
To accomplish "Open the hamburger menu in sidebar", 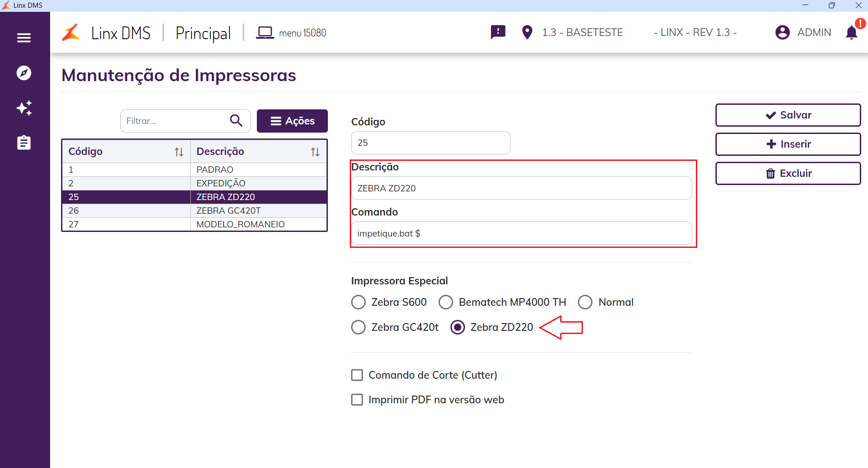I will click(24, 38).
